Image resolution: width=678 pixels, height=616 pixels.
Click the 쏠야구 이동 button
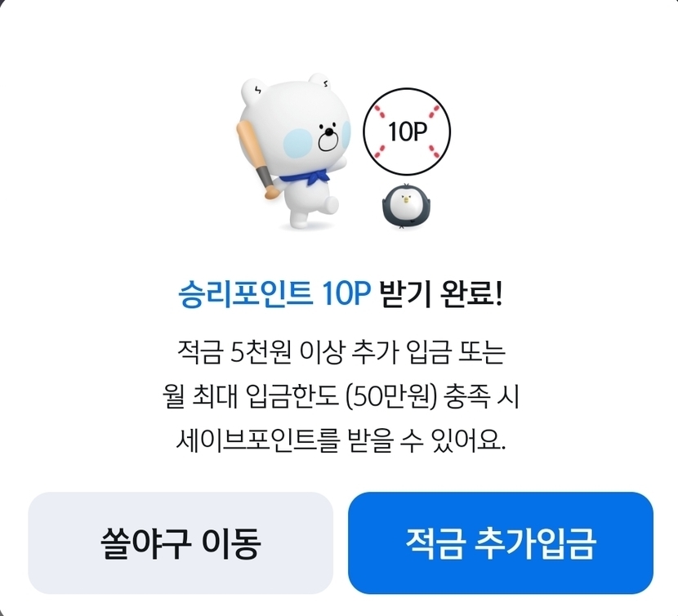[181, 543]
